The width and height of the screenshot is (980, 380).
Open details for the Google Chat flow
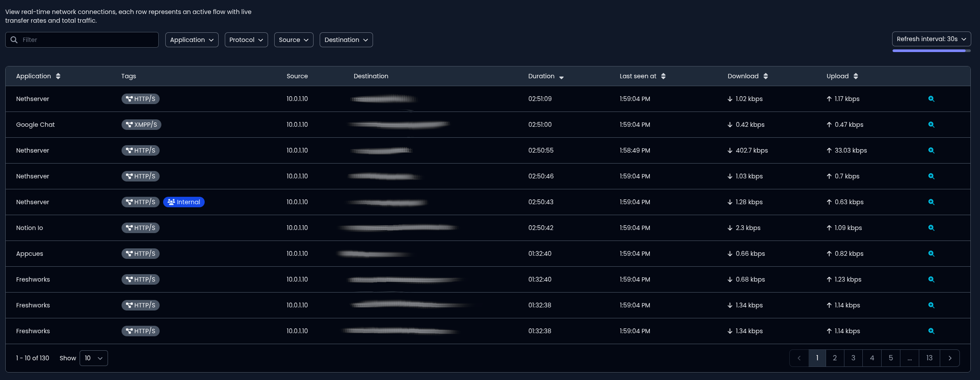pyautogui.click(x=931, y=125)
